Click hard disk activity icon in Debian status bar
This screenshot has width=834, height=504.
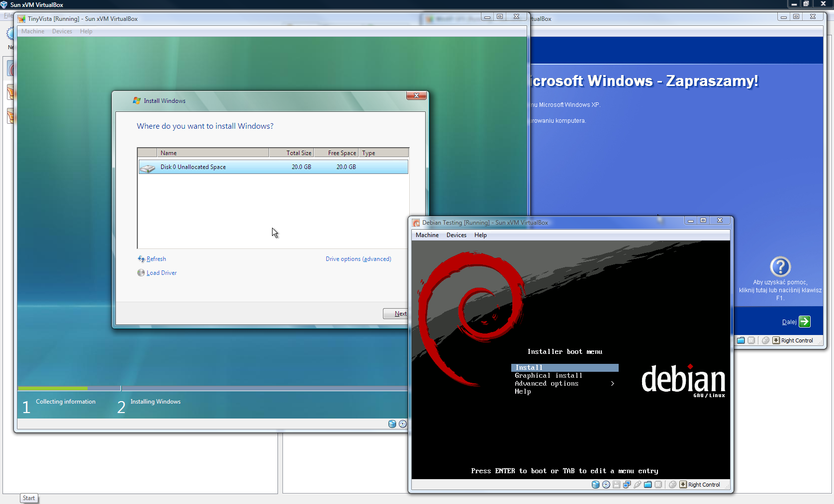(595, 485)
